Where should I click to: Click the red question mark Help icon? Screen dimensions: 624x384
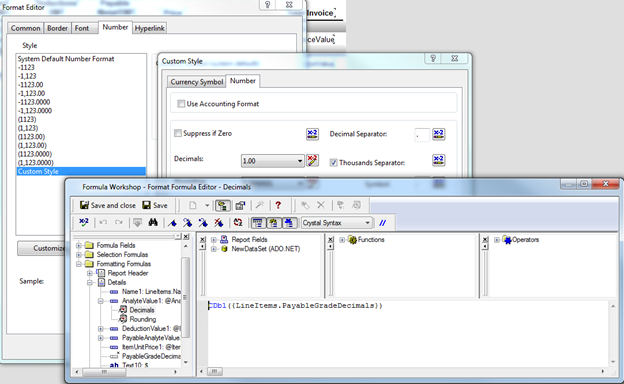tap(278, 205)
